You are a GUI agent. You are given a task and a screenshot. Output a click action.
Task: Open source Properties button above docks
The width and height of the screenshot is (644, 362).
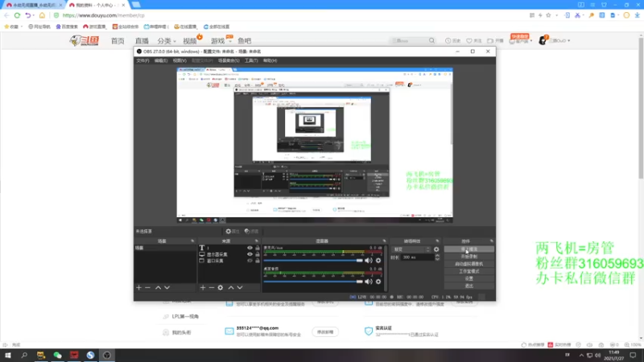[233, 232]
